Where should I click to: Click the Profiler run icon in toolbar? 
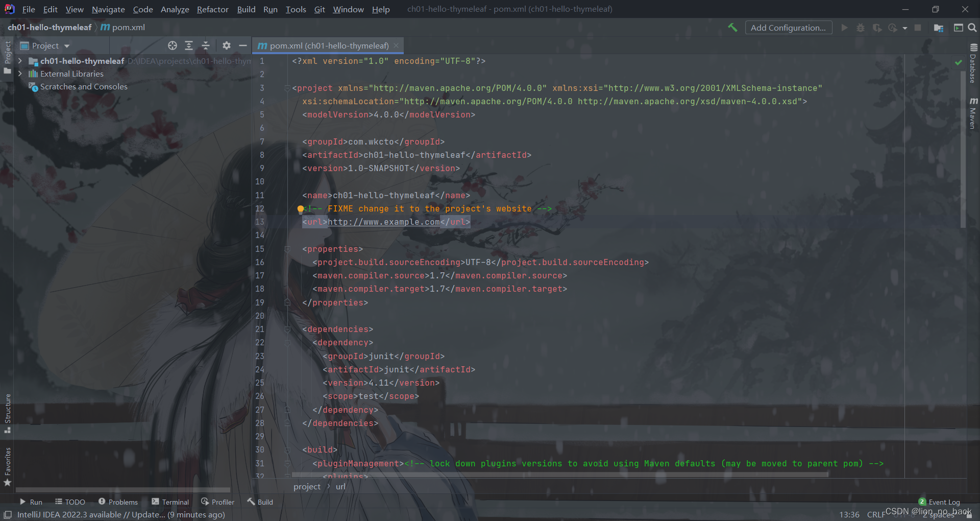click(893, 28)
